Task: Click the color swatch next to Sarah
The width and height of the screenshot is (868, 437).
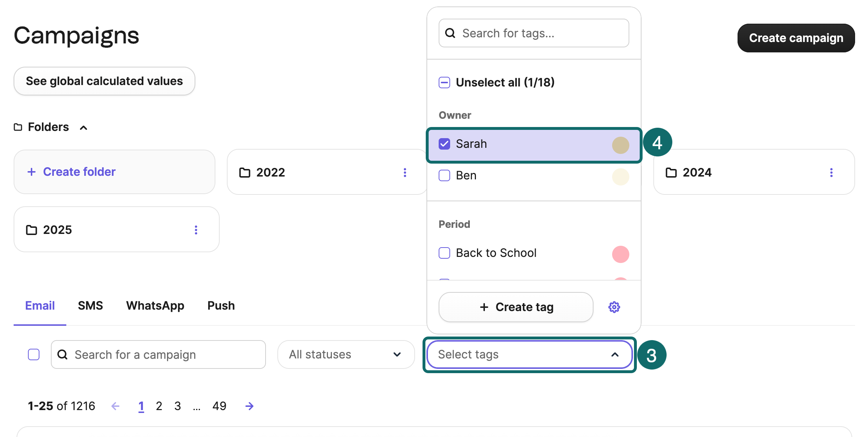Action: [x=621, y=145]
